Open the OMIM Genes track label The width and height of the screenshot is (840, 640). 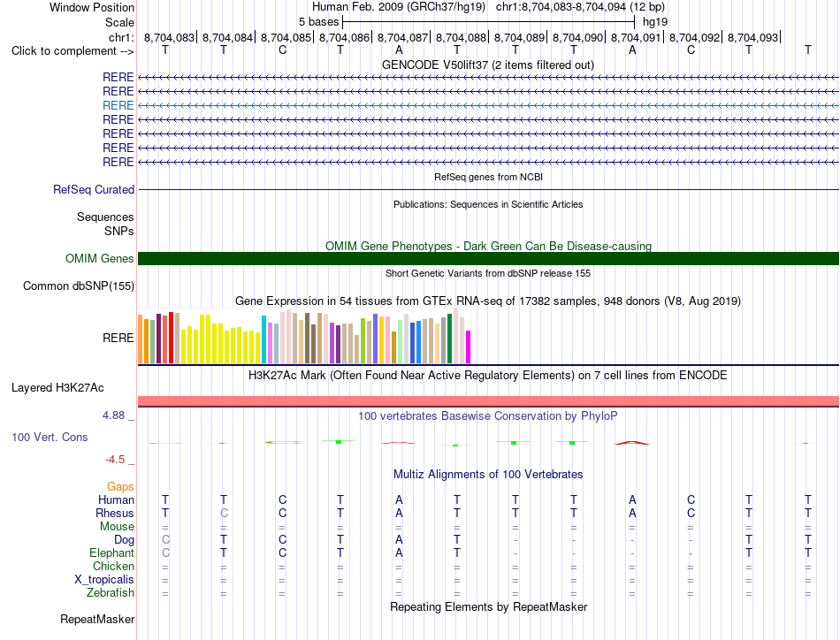pyautogui.click(x=100, y=259)
